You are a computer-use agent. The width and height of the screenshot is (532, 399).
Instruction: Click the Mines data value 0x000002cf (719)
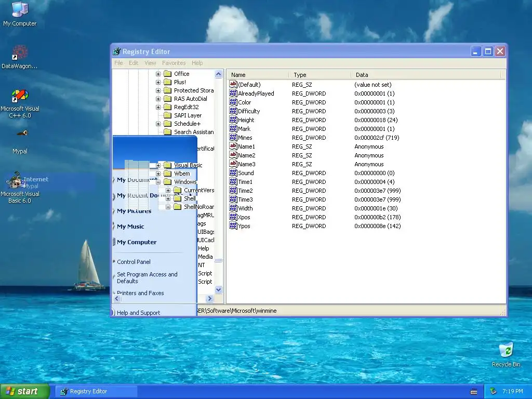(x=377, y=137)
